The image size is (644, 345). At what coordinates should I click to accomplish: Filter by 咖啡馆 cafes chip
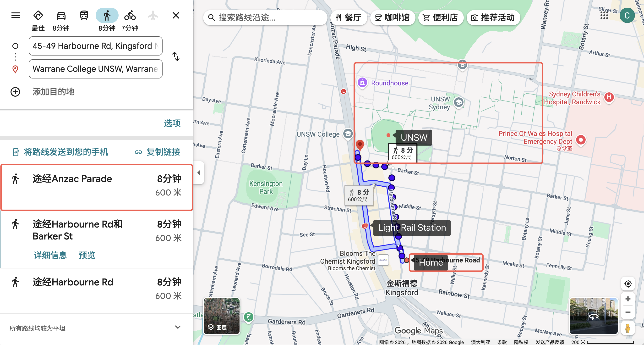(x=393, y=18)
